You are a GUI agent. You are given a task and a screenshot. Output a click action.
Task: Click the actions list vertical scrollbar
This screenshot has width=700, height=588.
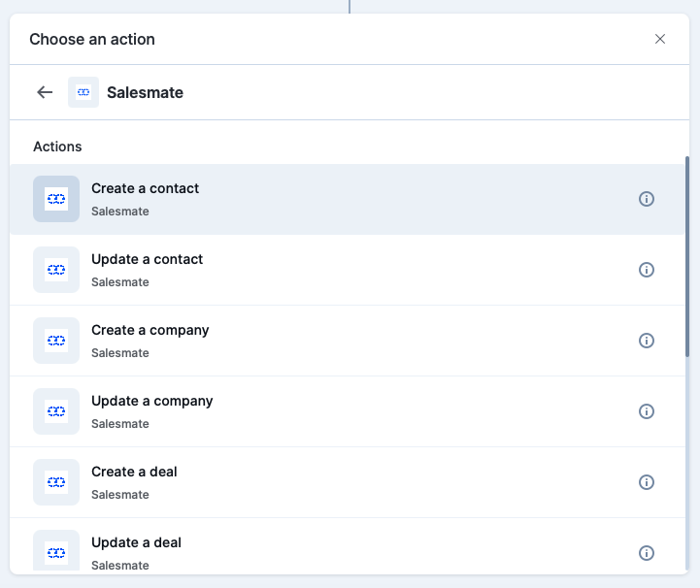pyautogui.click(x=687, y=256)
